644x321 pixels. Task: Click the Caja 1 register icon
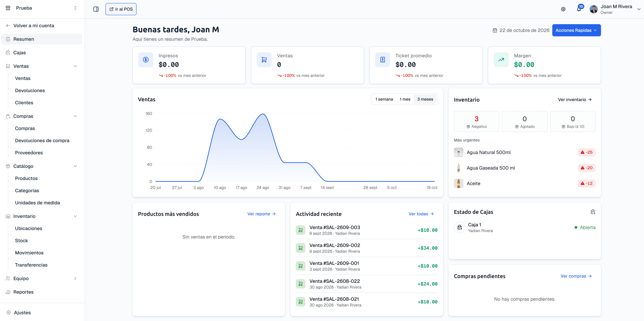pos(460,227)
